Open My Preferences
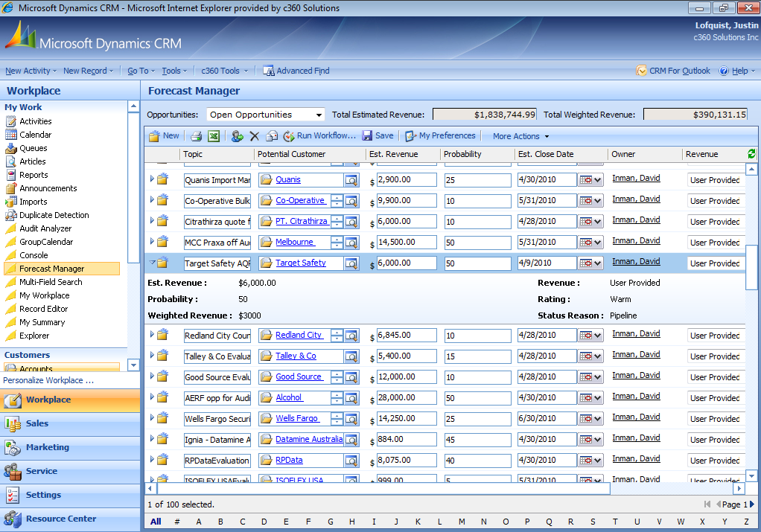Viewport: 761px width, 532px height. point(440,136)
